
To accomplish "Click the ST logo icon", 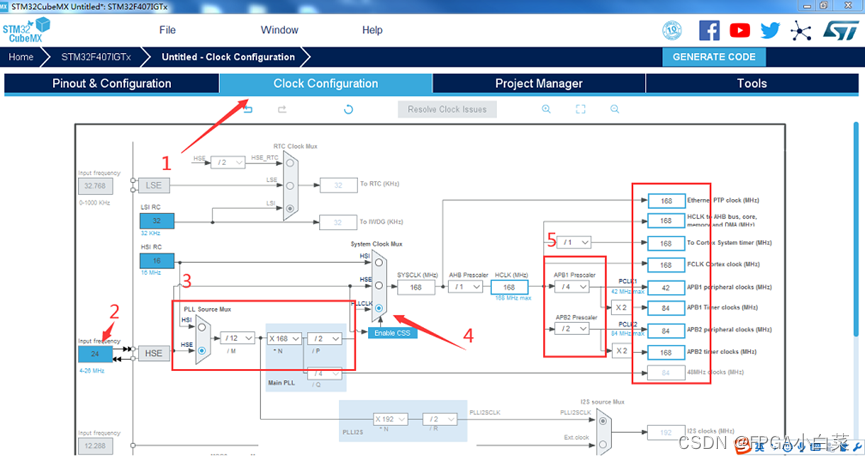I will coord(841,30).
